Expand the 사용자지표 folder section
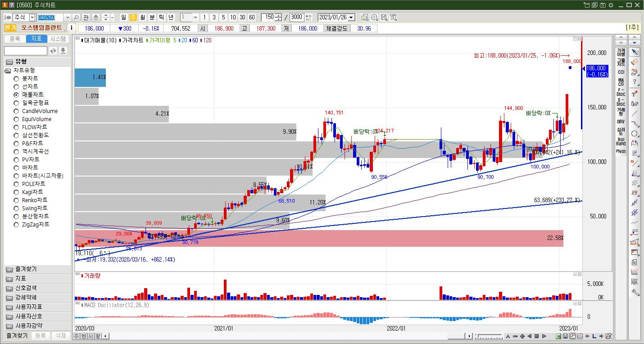 [x=37, y=307]
